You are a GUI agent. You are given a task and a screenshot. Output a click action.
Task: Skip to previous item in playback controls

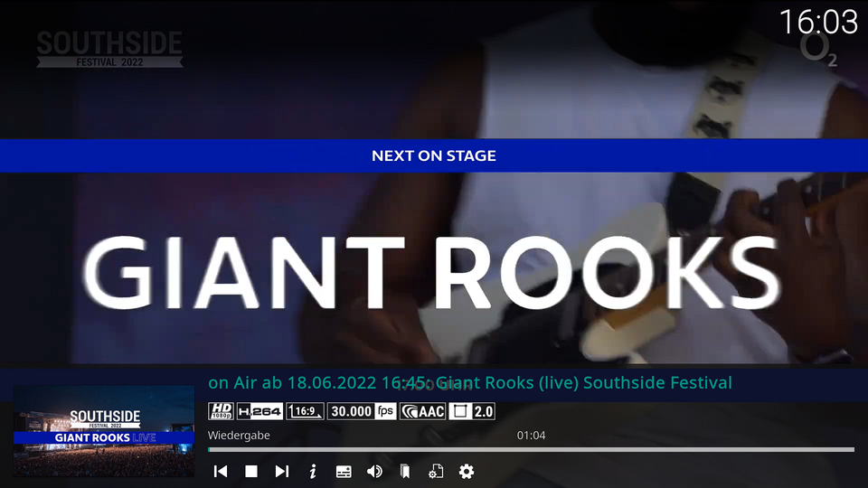(221, 472)
